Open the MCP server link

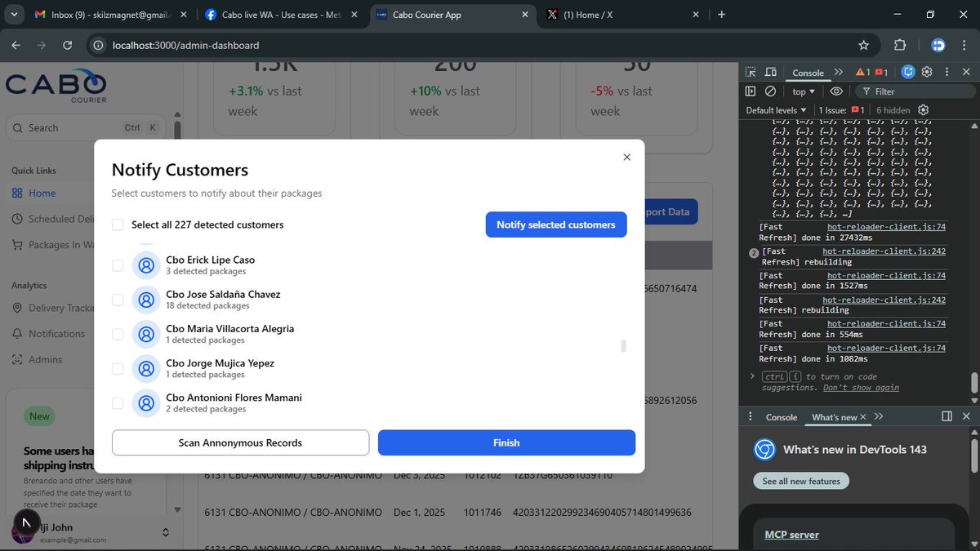coord(791,535)
